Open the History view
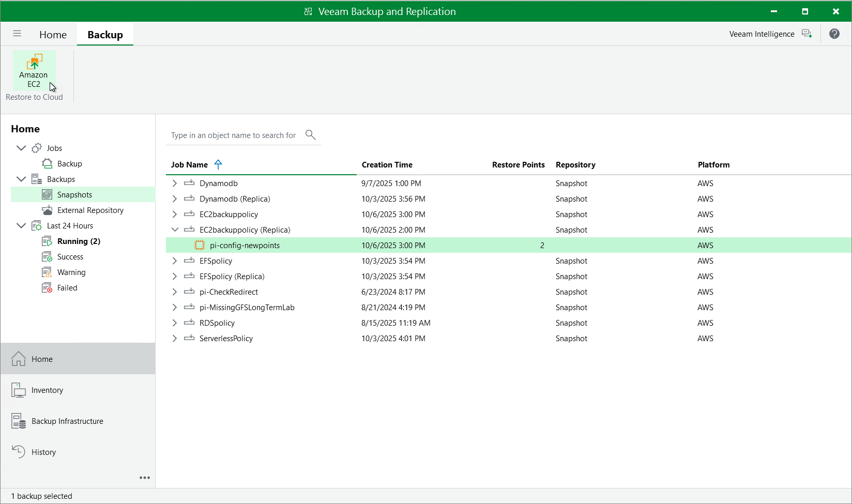This screenshot has height=504, width=852. click(x=19, y=451)
